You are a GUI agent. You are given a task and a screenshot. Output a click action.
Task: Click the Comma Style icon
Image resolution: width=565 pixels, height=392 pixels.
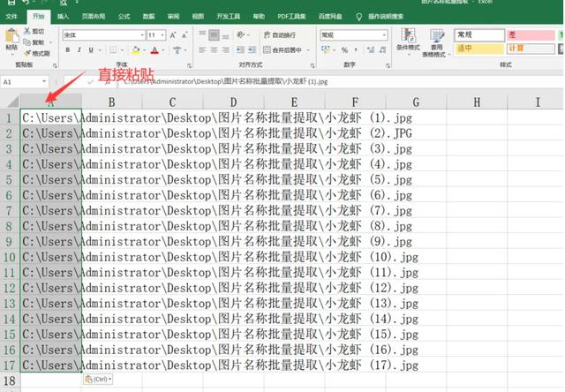coord(356,50)
